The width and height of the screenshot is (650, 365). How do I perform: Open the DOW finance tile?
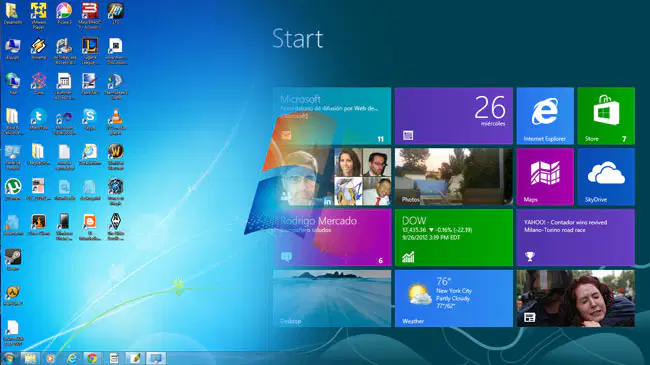point(454,238)
